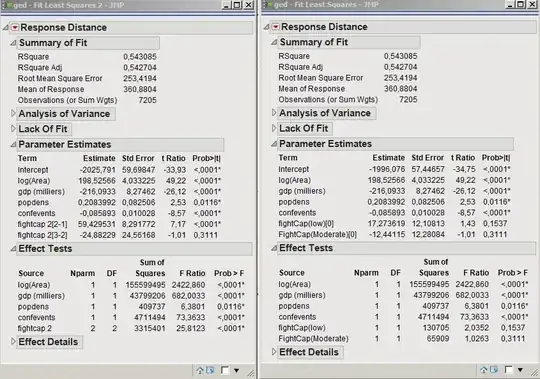
Task: Click the home window icon in the left status bar
Action: click(200, 370)
